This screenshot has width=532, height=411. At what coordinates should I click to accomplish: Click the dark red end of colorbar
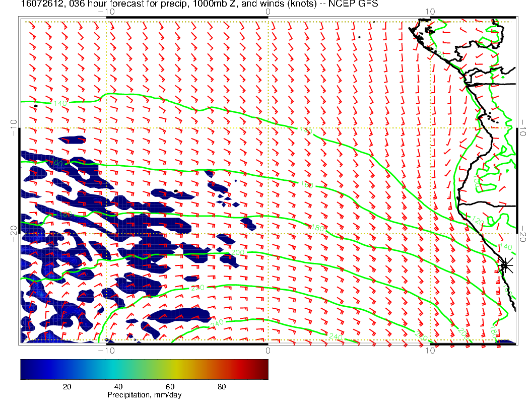(264, 369)
